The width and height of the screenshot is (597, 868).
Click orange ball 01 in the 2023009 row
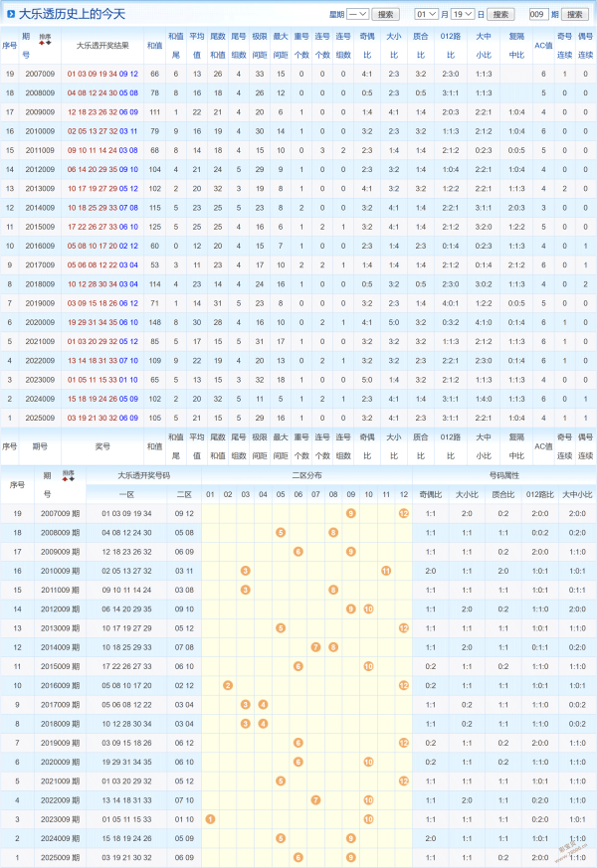210,818
